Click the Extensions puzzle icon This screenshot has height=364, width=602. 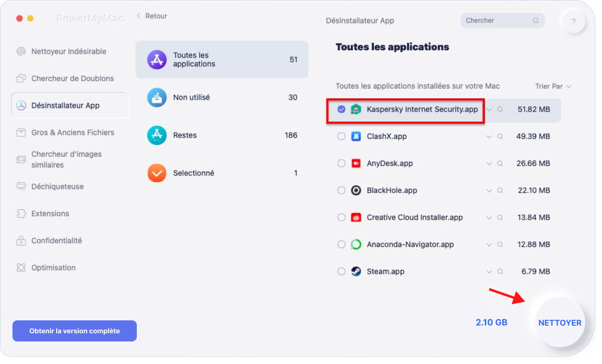coord(21,213)
